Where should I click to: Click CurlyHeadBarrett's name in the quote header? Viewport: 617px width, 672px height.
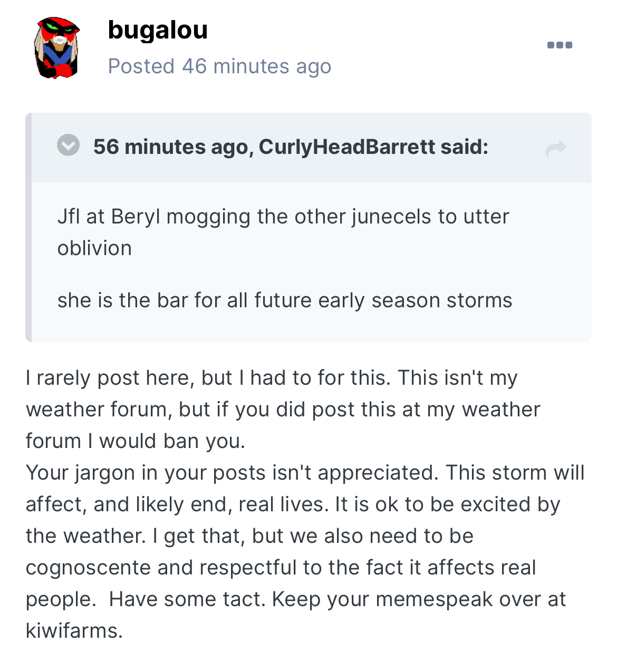tap(347, 147)
